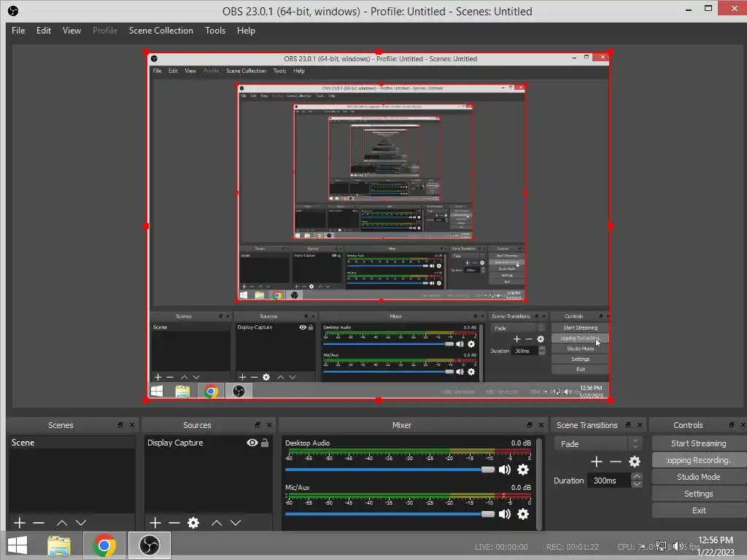The image size is (747, 560).
Task: Move source up in Sources panel
Action: click(x=217, y=523)
